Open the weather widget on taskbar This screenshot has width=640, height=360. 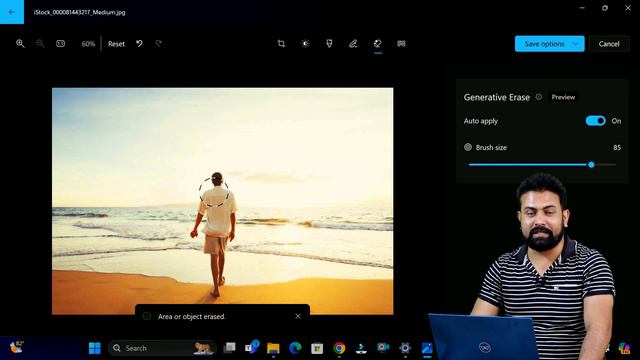16,347
